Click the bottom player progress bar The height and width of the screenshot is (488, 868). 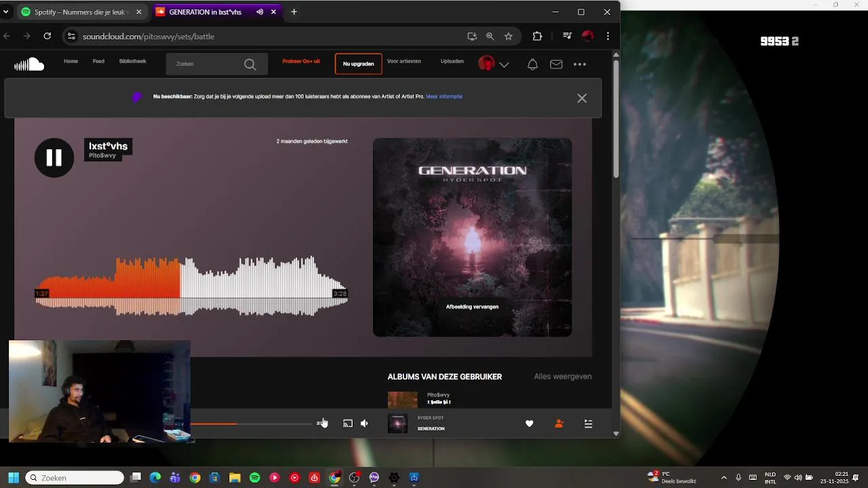tap(251, 424)
